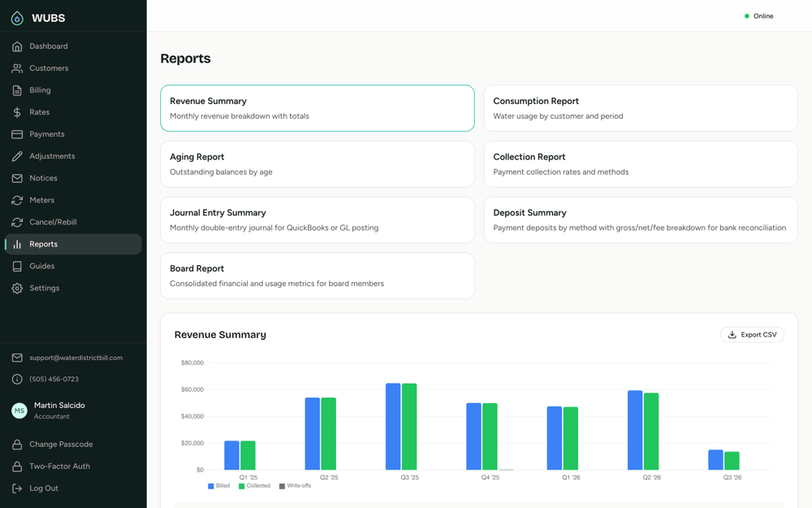This screenshot has width=812, height=508.
Task: Click the MS user avatar
Action: tap(19, 410)
